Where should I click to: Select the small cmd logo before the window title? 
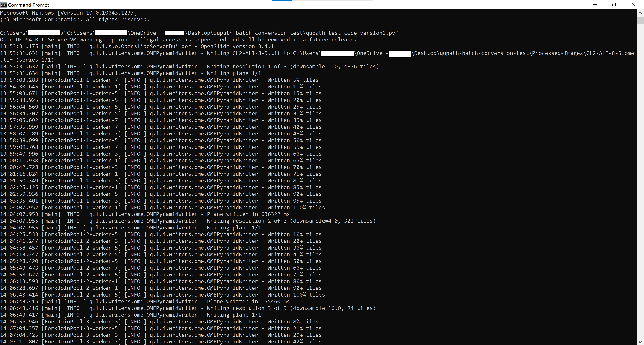tap(4, 5)
